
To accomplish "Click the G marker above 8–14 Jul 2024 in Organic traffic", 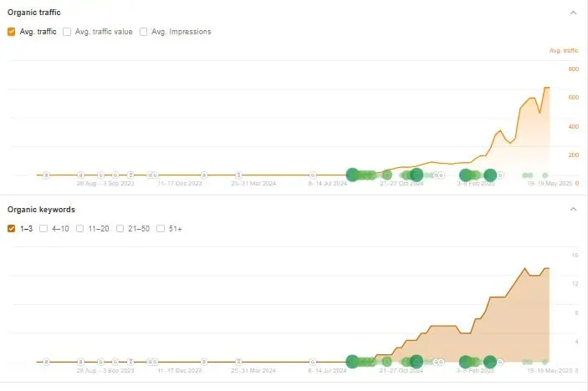I will click(313, 175).
